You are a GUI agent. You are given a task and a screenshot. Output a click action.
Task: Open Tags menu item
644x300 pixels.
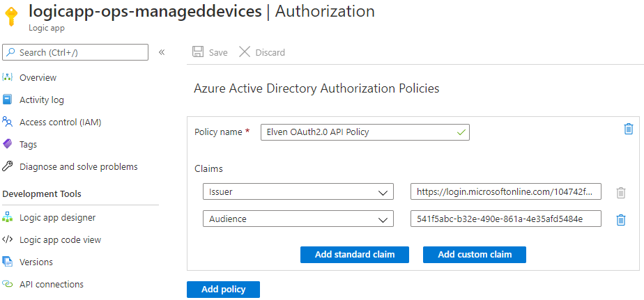coord(28,145)
